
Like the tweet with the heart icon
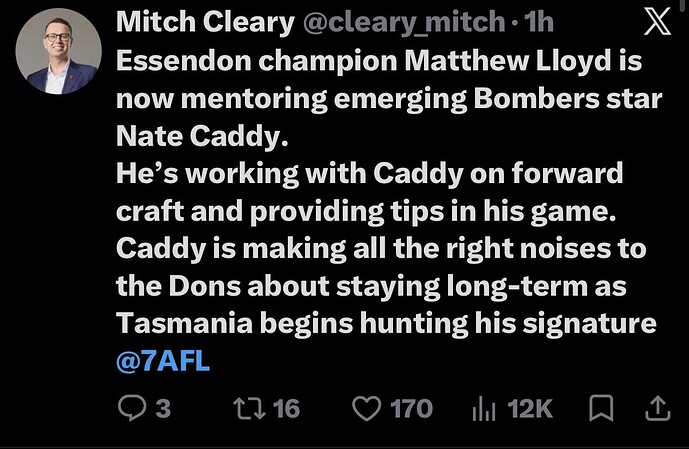(x=366, y=409)
